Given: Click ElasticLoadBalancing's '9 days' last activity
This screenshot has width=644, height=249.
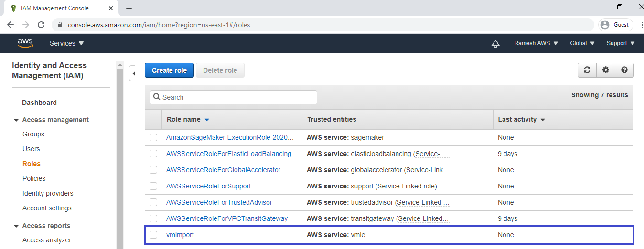Looking at the screenshot, I should click(507, 154).
